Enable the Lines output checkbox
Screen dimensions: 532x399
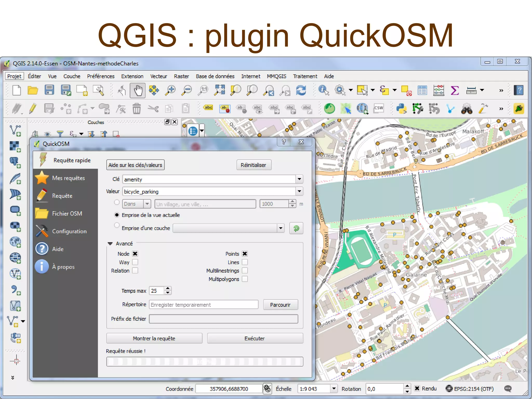[x=245, y=262]
